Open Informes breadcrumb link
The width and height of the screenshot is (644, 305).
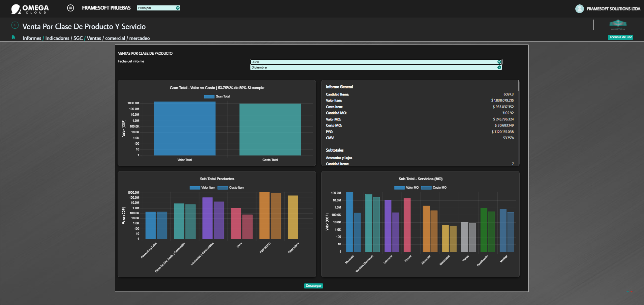[32, 38]
